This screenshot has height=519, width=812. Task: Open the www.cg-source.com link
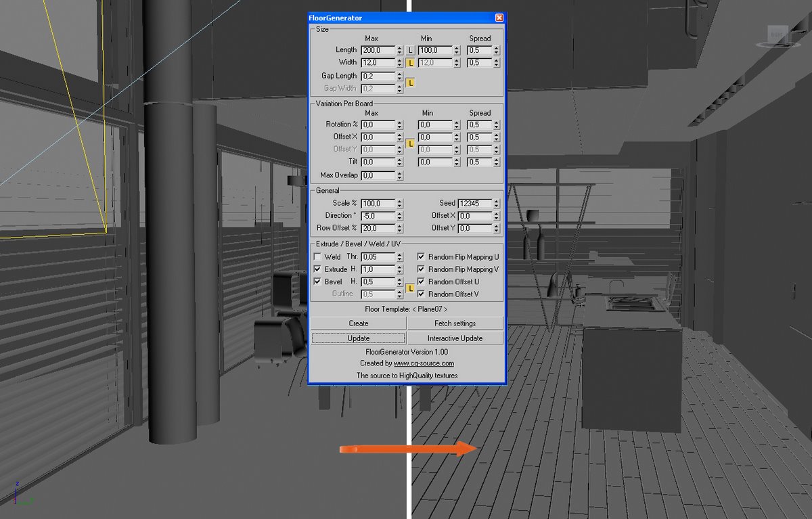tap(424, 363)
